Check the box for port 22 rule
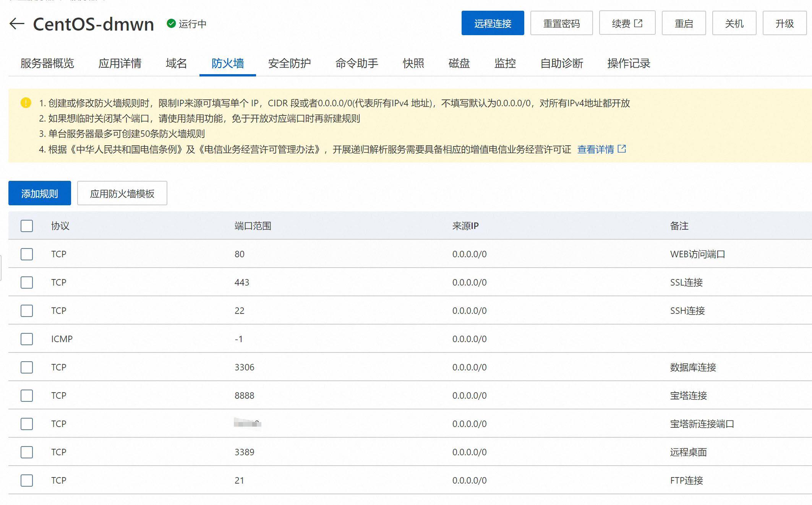The width and height of the screenshot is (812, 505). 27,310
